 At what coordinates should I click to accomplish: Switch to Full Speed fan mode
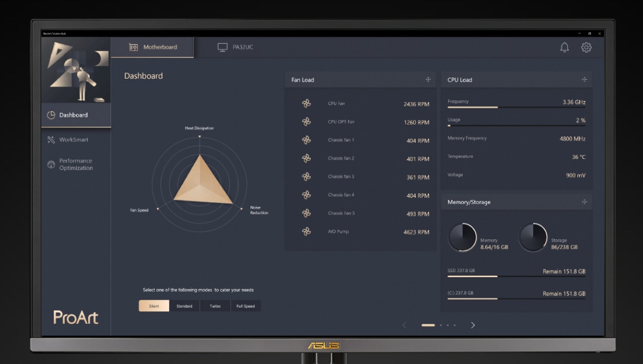[x=245, y=306]
